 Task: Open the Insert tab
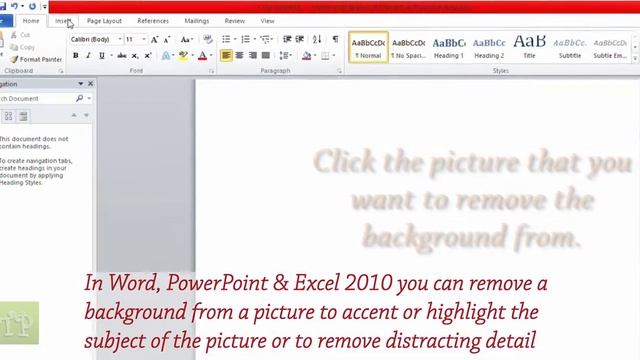63,21
